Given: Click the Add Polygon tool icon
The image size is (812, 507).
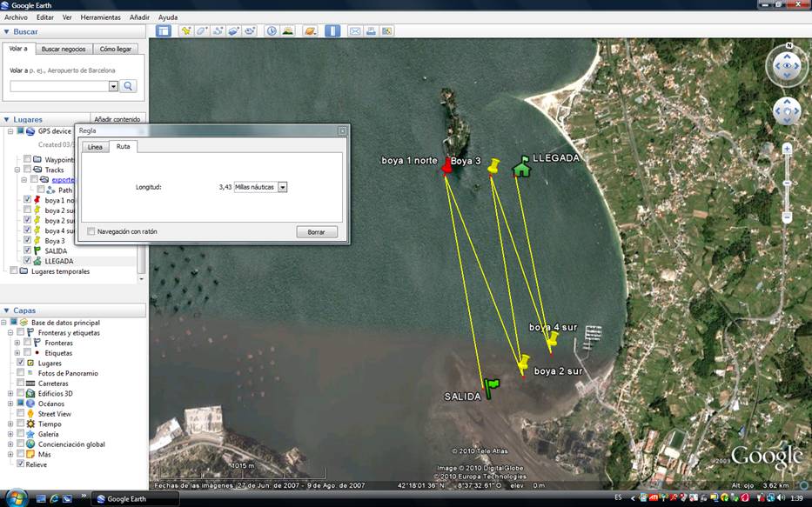Looking at the screenshot, I should click(201, 31).
